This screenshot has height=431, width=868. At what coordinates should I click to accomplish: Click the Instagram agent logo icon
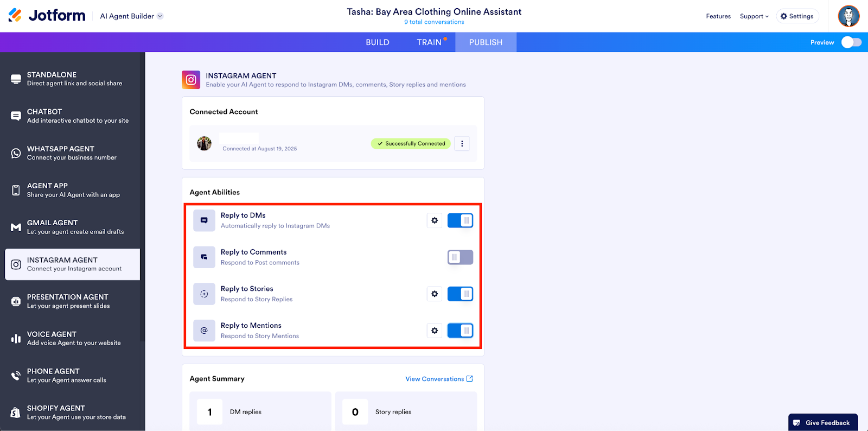click(x=191, y=80)
